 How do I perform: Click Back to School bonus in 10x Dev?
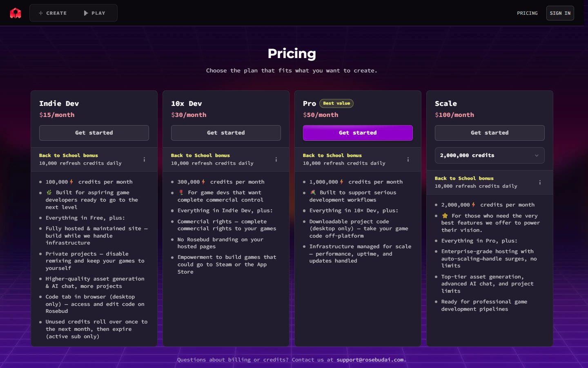[x=200, y=155]
